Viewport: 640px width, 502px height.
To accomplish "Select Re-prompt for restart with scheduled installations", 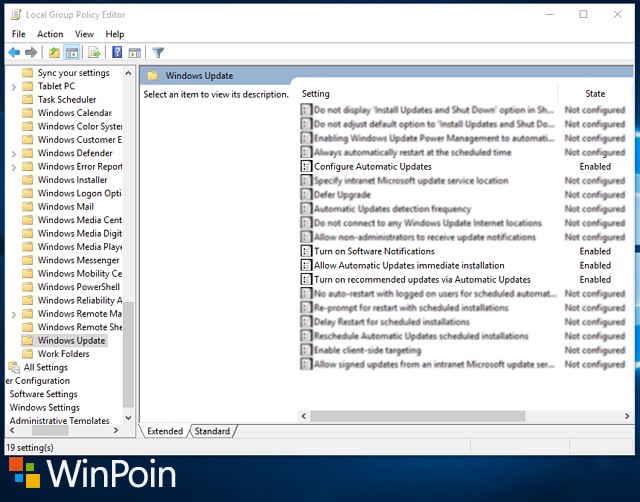I will click(411, 307).
